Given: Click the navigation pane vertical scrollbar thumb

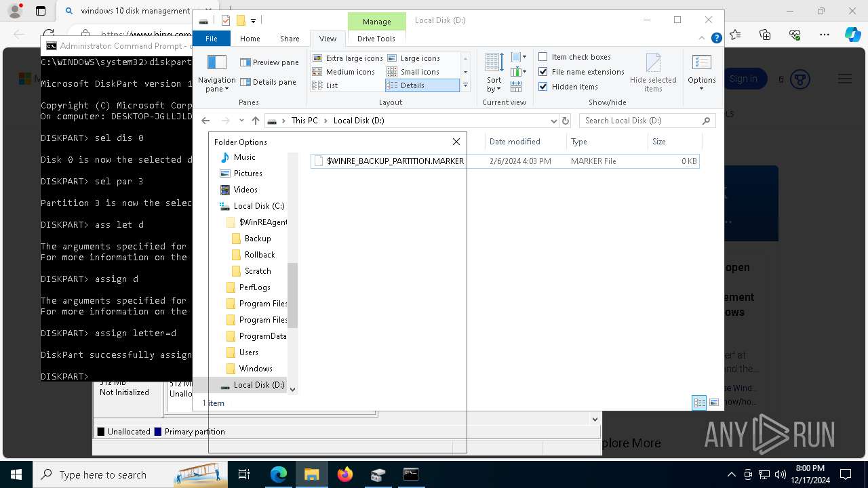Looking at the screenshot, I should 292,296.
